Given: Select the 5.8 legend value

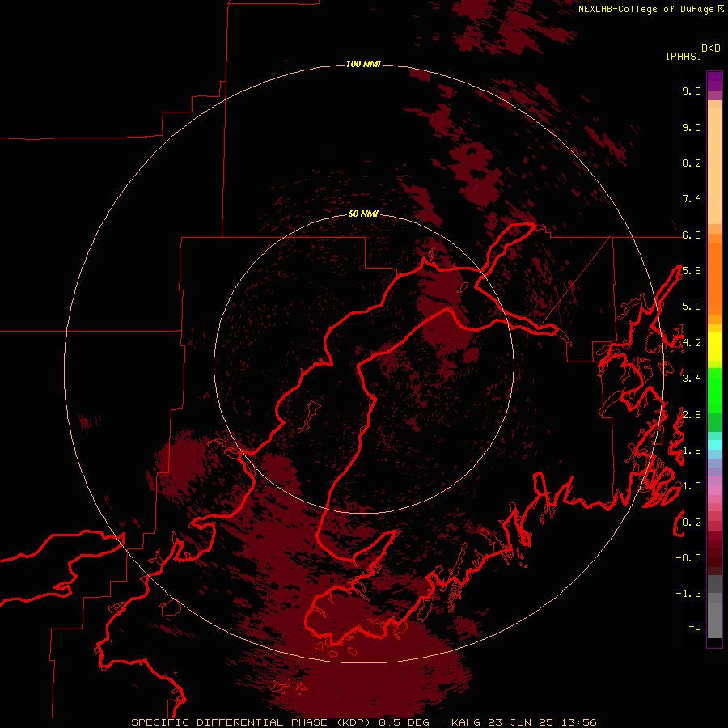Looking at the screenshot, I should click(692, 271).
